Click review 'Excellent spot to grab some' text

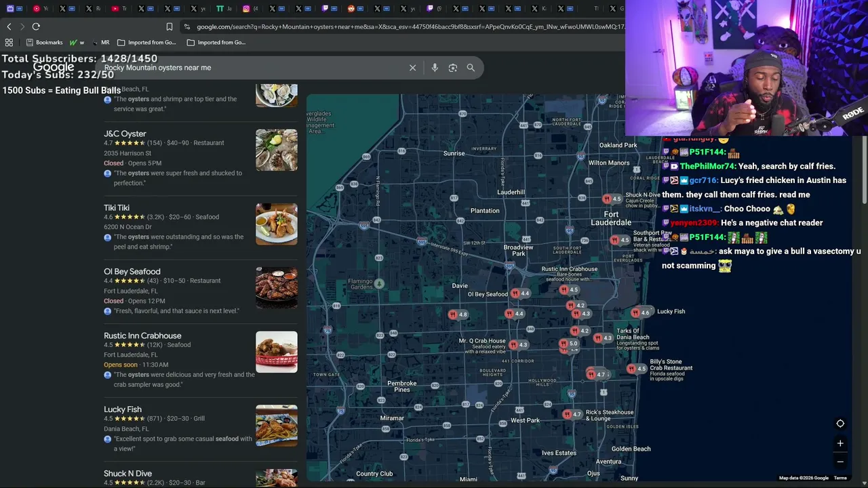coord(183,444)
